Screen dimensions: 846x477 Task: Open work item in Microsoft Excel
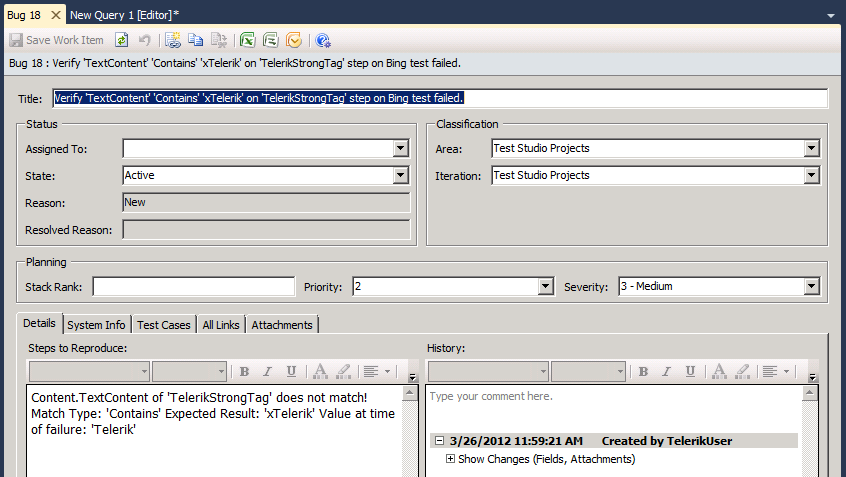247,40
